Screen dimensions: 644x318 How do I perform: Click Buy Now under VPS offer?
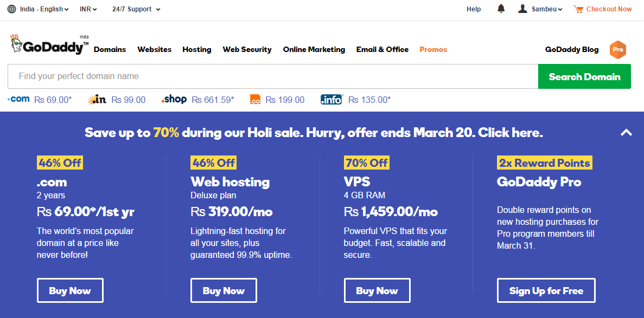coord(377,290)
